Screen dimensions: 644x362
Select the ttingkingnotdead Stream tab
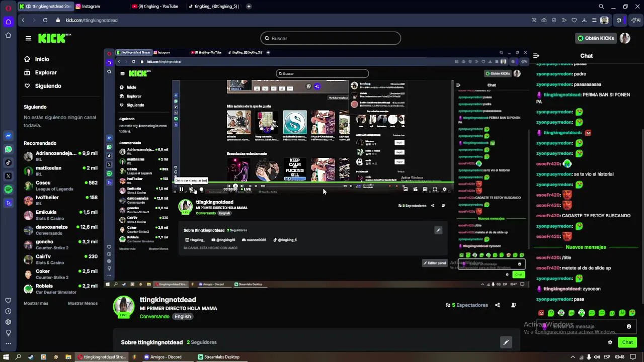point(45,7)
